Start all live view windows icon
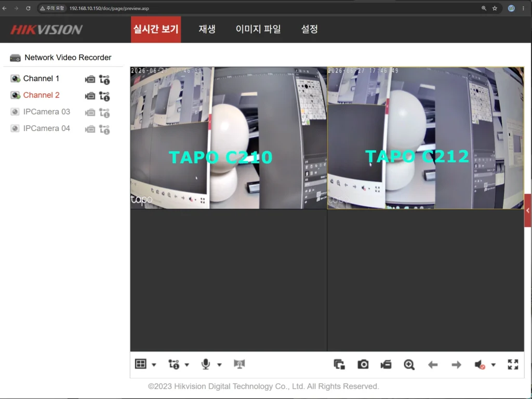The image size is (532, 399). click(x=339, y=364)
